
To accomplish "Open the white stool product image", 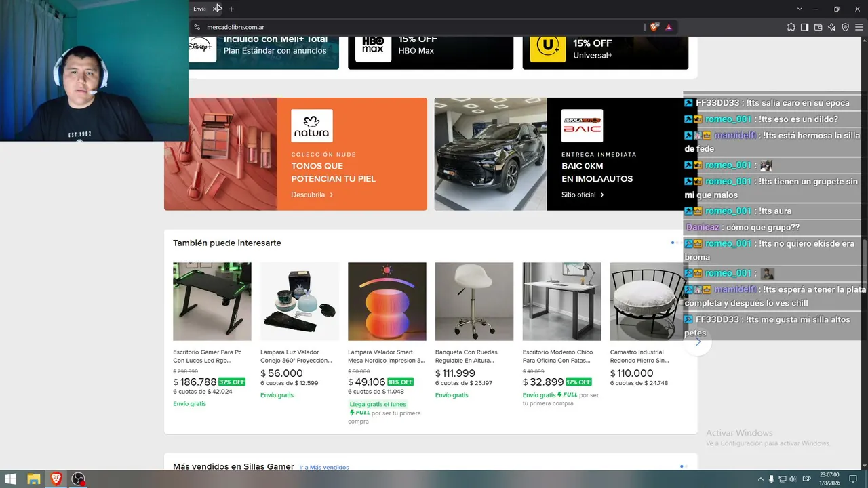I will (475, 302).
